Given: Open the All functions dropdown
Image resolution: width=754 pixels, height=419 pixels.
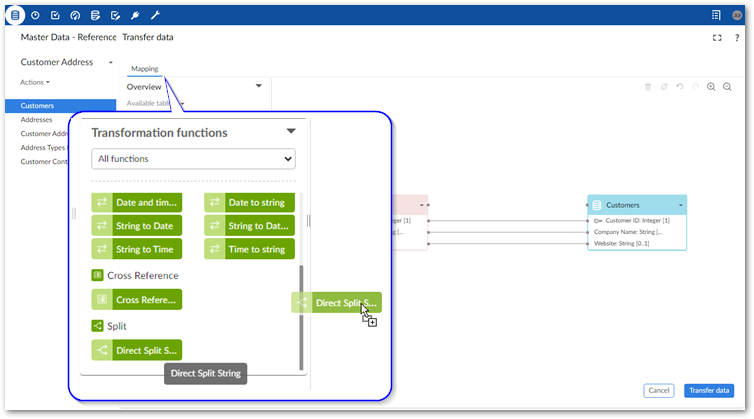Looking at the screenshot, I should coord(193,159).
